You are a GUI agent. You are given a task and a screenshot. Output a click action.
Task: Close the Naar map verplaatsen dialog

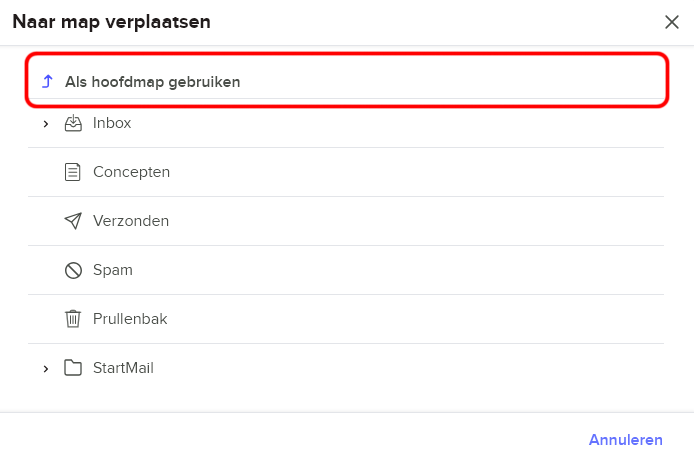(671, 22)
